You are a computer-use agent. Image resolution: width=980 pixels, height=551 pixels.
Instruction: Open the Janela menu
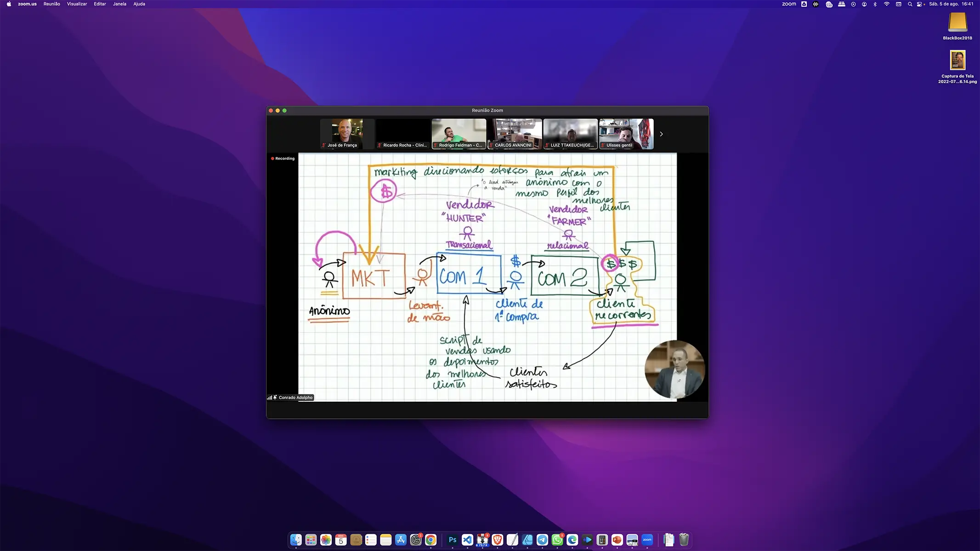point(119,4)
